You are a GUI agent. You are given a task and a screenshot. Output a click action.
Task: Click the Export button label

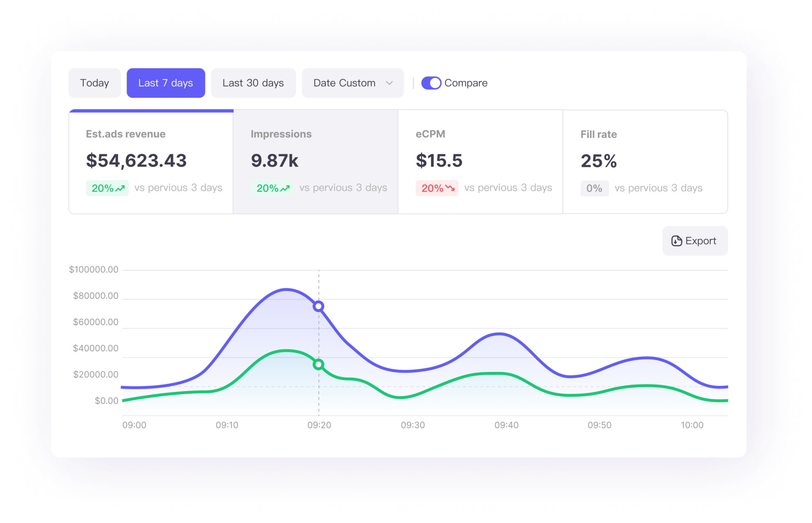coord(701,241)
